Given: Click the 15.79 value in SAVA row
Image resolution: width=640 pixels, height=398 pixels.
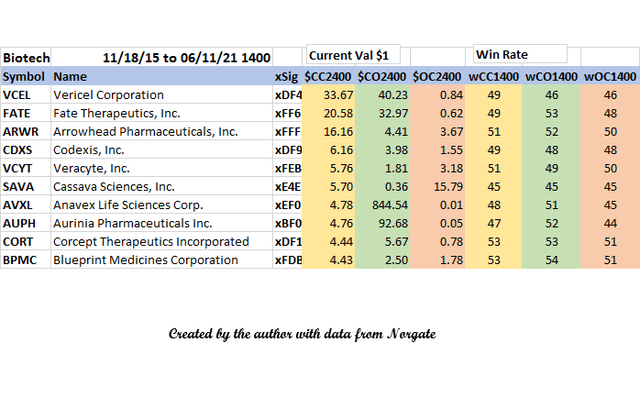Looking at the screenshot, I should pyautogui.click(x=438, y=187).
